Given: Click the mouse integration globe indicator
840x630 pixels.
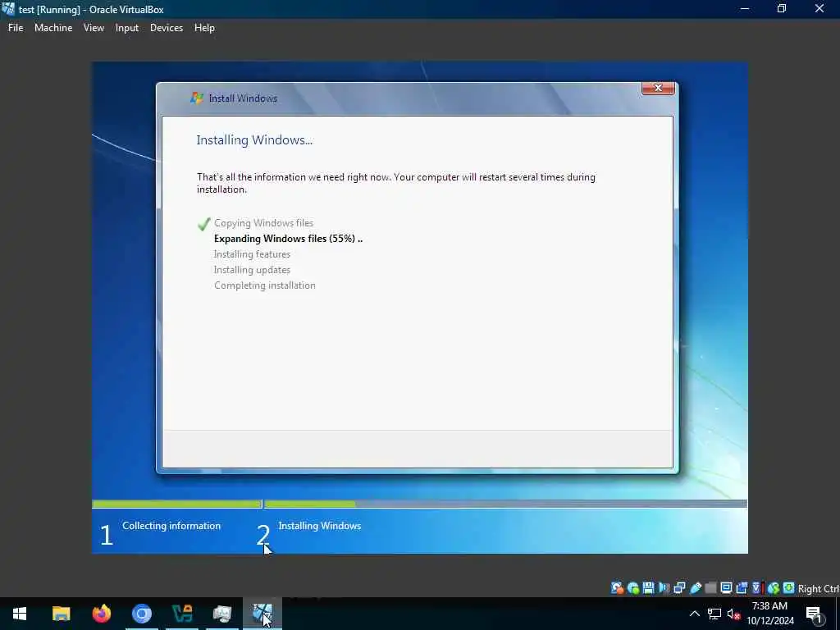Looking at the screenshot, I should [773, 588].
